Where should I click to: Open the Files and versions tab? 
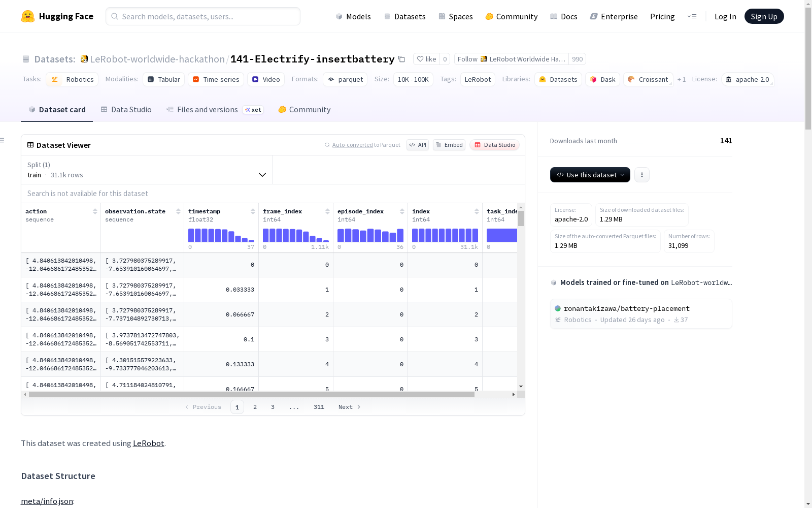215,110
